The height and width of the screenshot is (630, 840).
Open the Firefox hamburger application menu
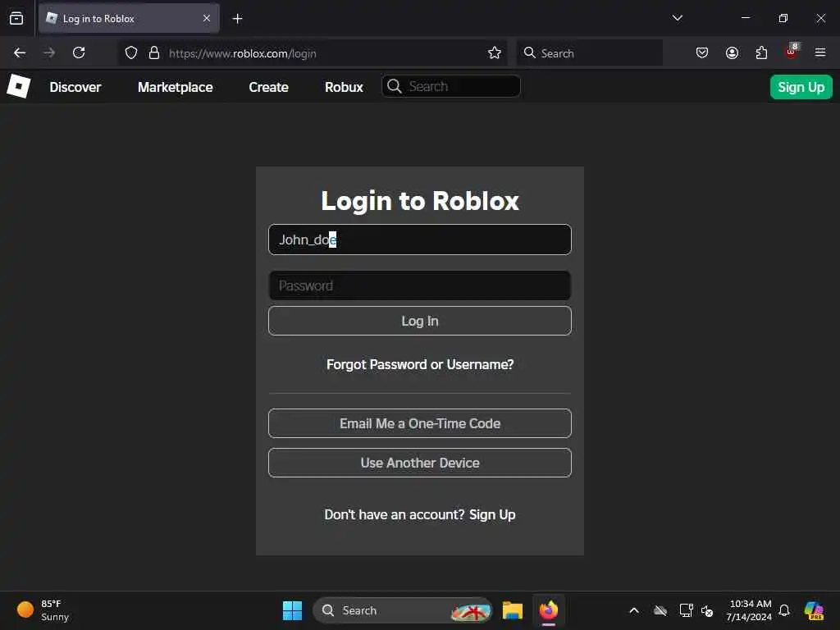coord(820,52)
